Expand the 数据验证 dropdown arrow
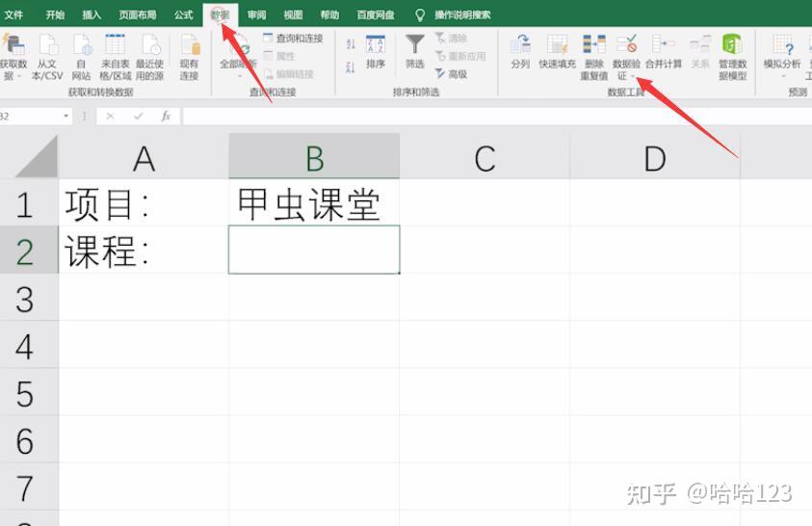Viewport: 812px width, 526px height. tap(633, 77)
